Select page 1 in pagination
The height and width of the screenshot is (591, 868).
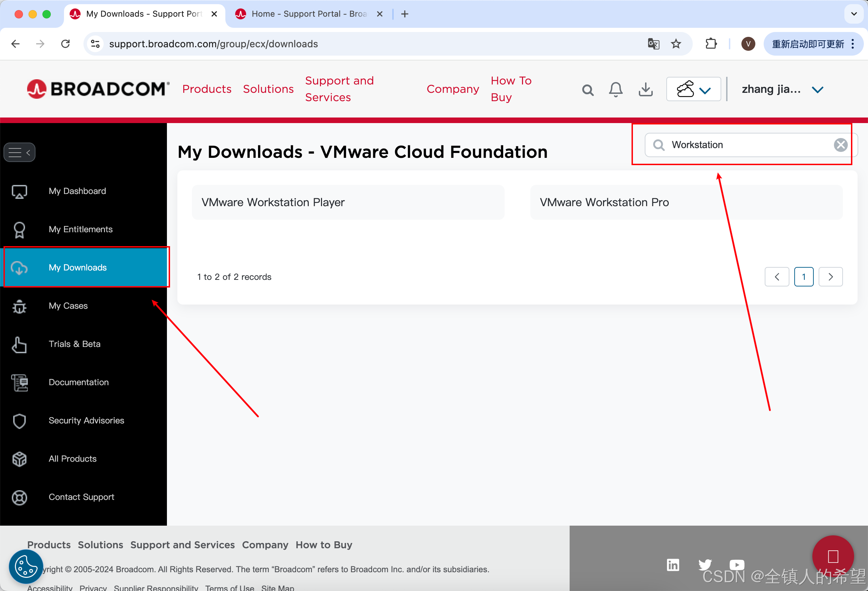click(804, 277)
